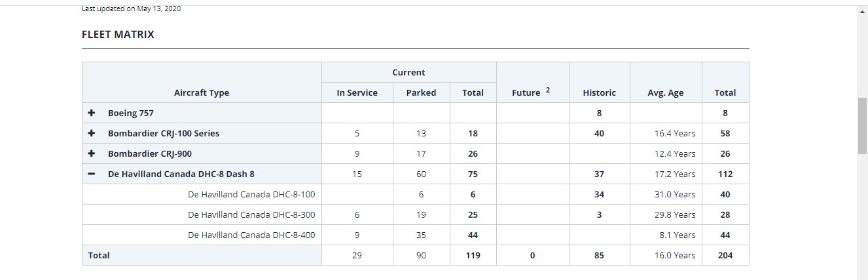
Task: Click the 19 parked cell for DHC-8-300
Action: pyautogui.click(x=421, y=214)
